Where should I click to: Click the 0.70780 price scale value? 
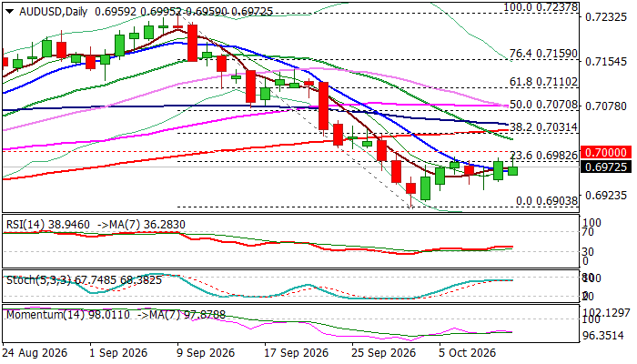point(606,106)
